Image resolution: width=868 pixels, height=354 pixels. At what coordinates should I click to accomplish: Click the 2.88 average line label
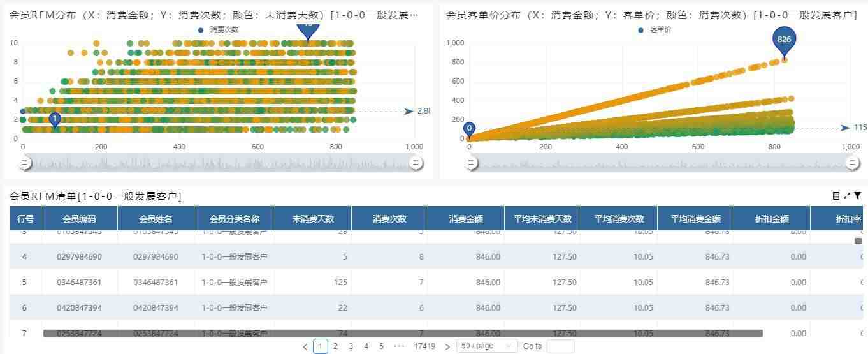tap(424, 111)
